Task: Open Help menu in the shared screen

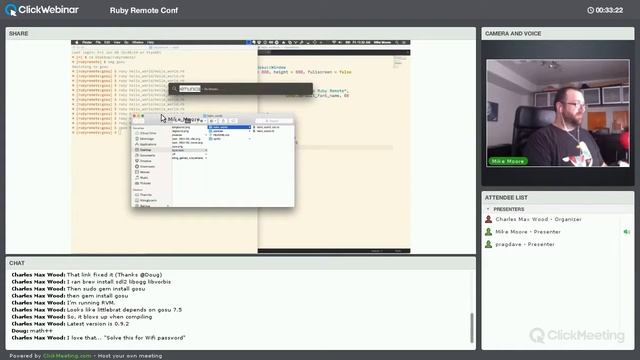Action: click(150, 42)
